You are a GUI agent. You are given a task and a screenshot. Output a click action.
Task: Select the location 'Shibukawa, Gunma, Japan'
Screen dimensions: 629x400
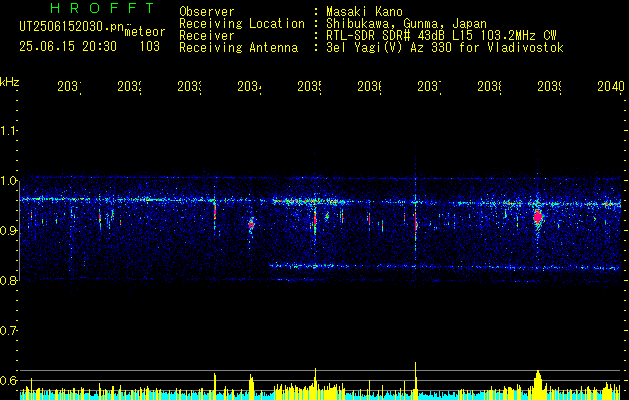(406, 24)
